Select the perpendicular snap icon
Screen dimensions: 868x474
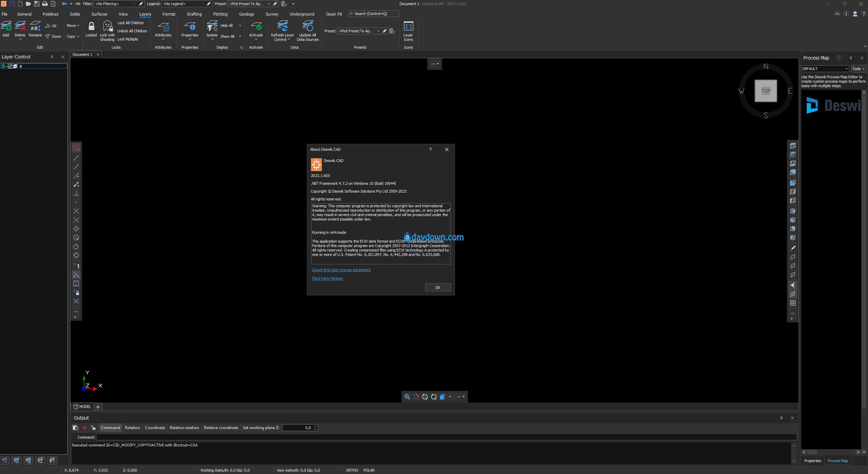pos(76,193)
